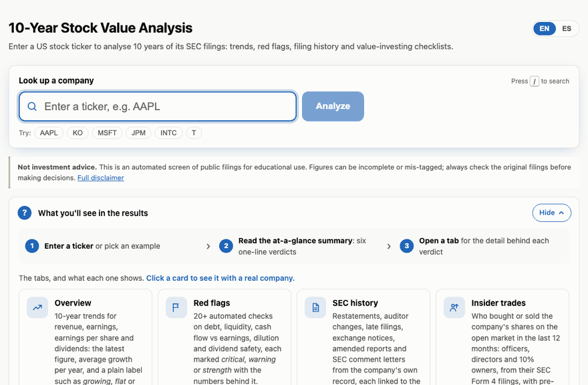
Task: Focus the ticker input field
Action: (x=158, y=106)
